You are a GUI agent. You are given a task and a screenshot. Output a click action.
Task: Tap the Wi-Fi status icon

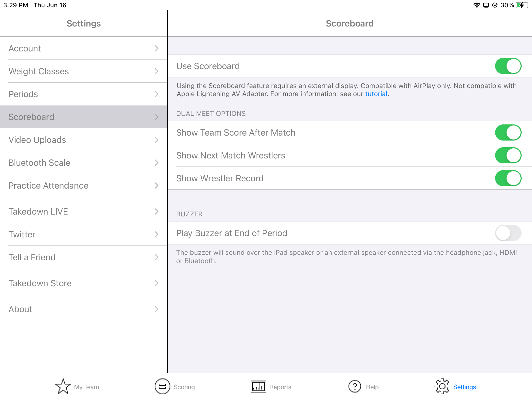[x=477, y=5]
